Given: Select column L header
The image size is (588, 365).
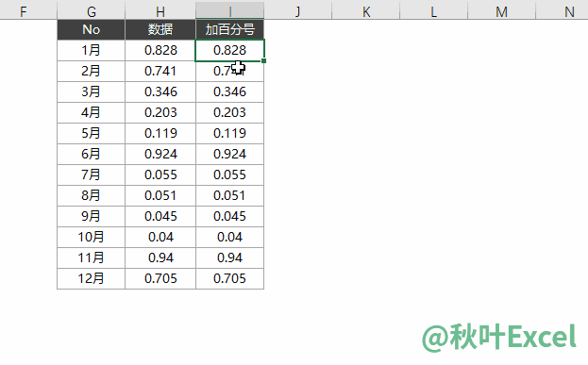Looking at the screenshot, I should (x=434, y=11).
